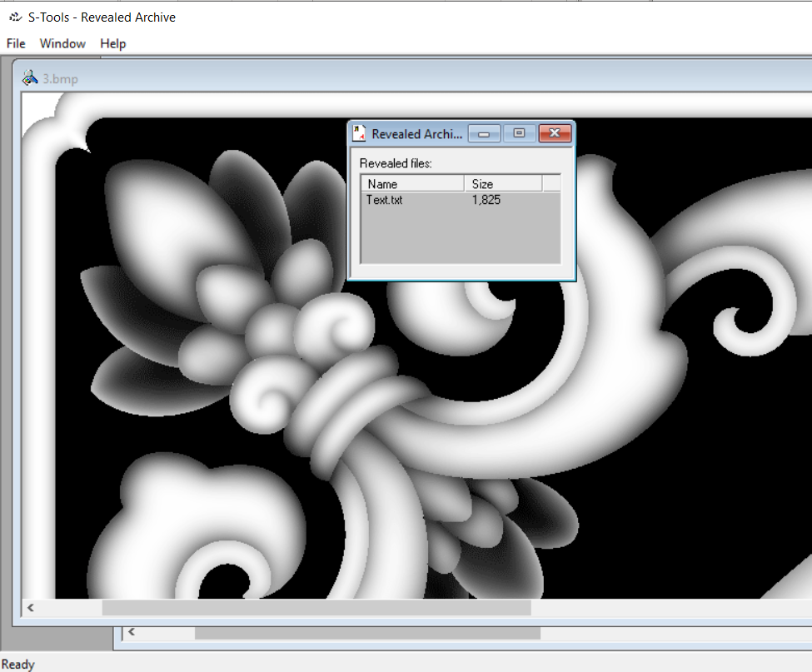
Task: Click the background window's horizontal scrollbar thumb
Action: (x=367, y=633)
